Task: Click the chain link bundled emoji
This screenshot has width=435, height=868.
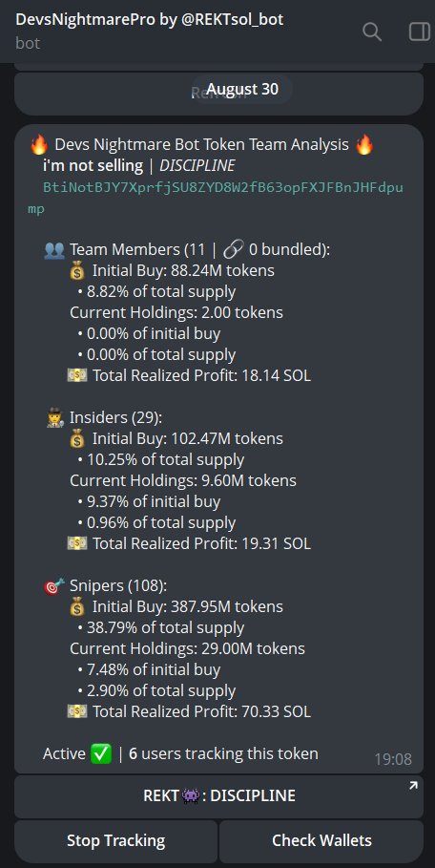Action: (x=234, y=250)
